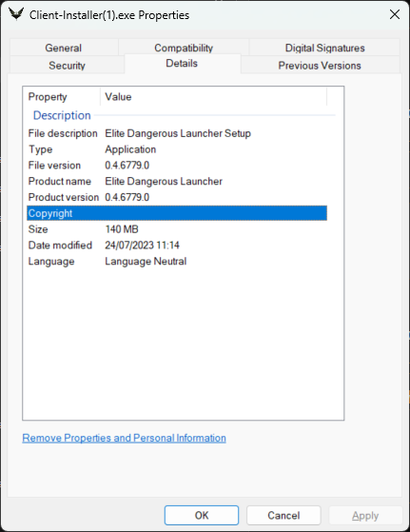Image resolution: width=410 pixels, height=532 pixels.
Task: Close the Properties dialog window
Action: click(395, 14)
